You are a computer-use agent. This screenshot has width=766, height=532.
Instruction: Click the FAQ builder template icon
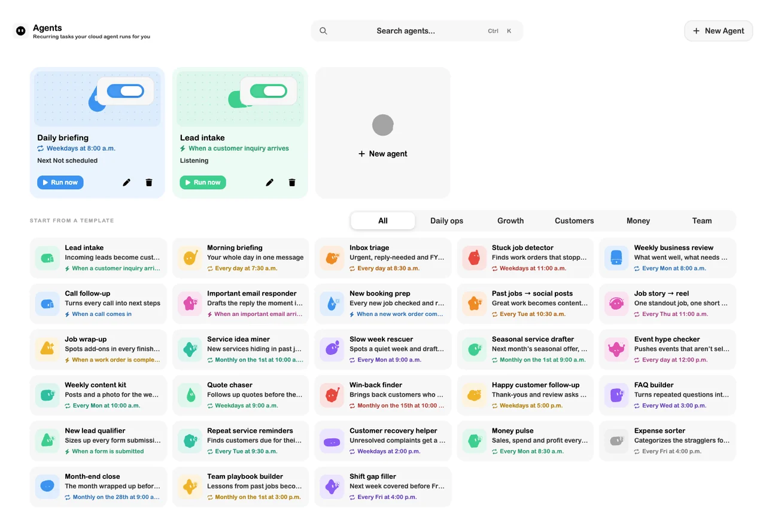pyautogui.click(x=616, y=396)
